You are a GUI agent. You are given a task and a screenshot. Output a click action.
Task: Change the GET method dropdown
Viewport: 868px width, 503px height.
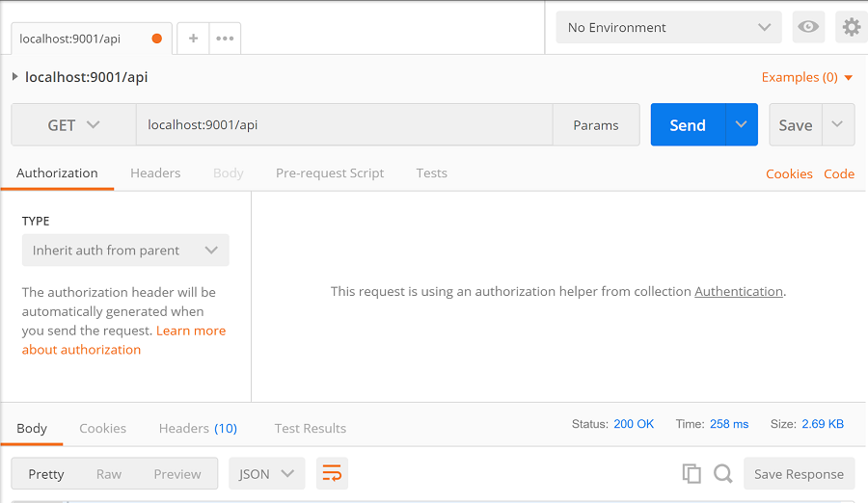(73, 125)
